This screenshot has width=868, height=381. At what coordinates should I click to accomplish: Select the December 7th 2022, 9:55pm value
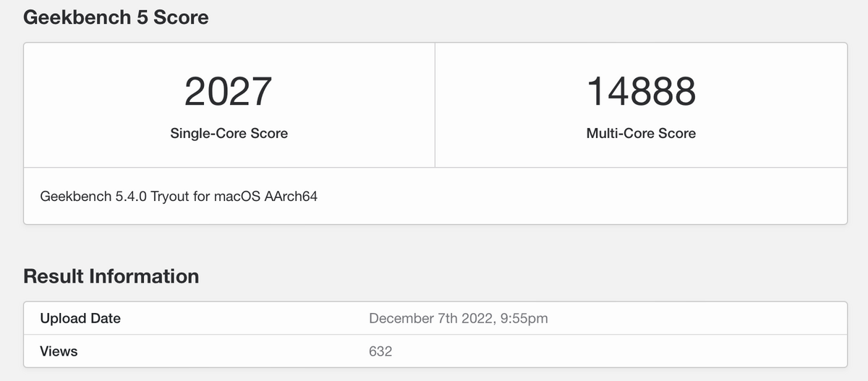click(458, 318)
